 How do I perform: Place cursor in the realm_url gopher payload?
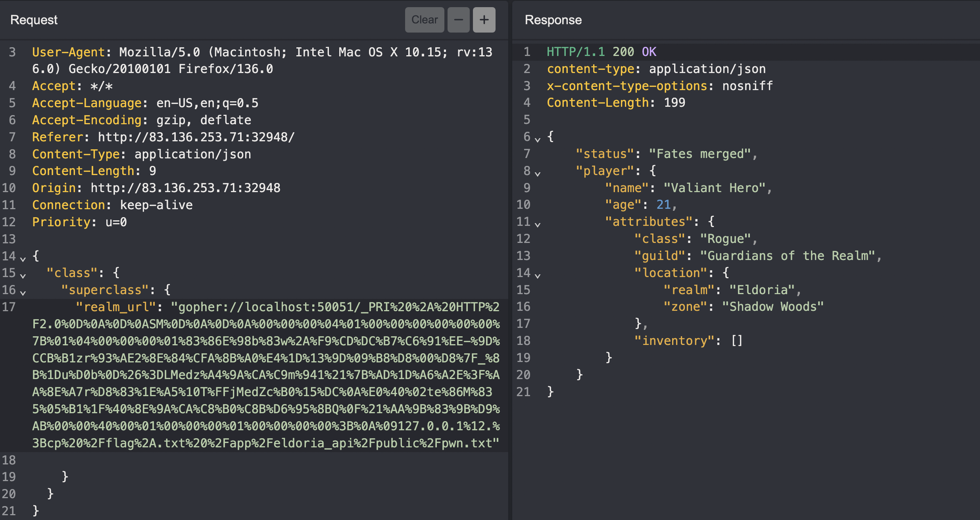(266, 375)
